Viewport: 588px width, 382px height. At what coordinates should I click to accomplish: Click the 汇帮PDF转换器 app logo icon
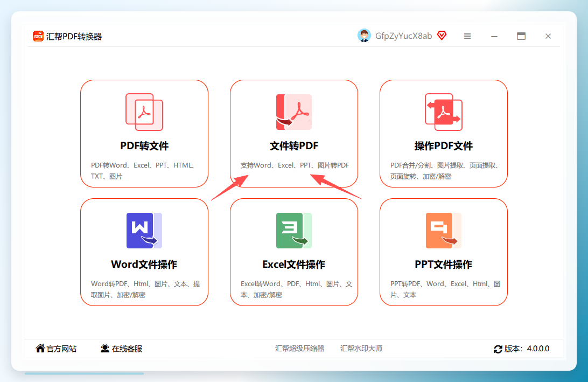click(x=38, y=36)
